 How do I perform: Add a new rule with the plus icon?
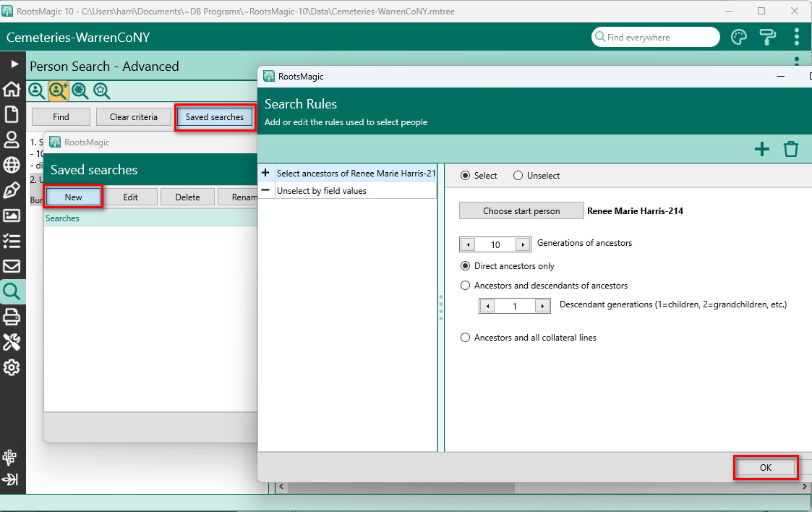click(762, 149)
